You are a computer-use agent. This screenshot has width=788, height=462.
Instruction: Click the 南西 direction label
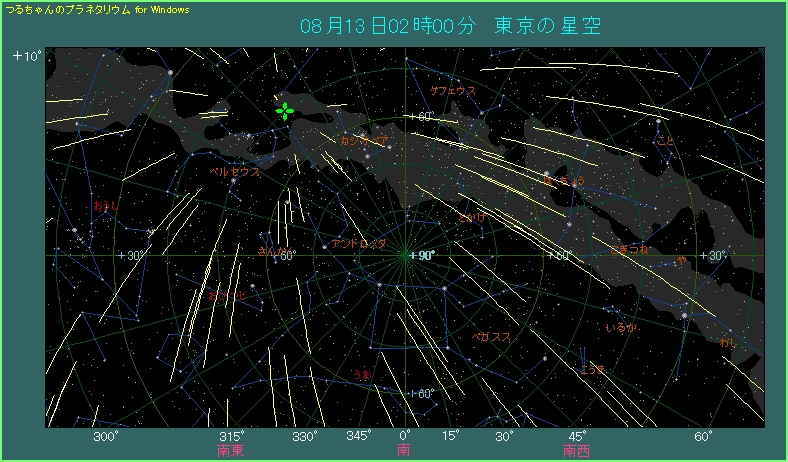(x=576, y=451)
